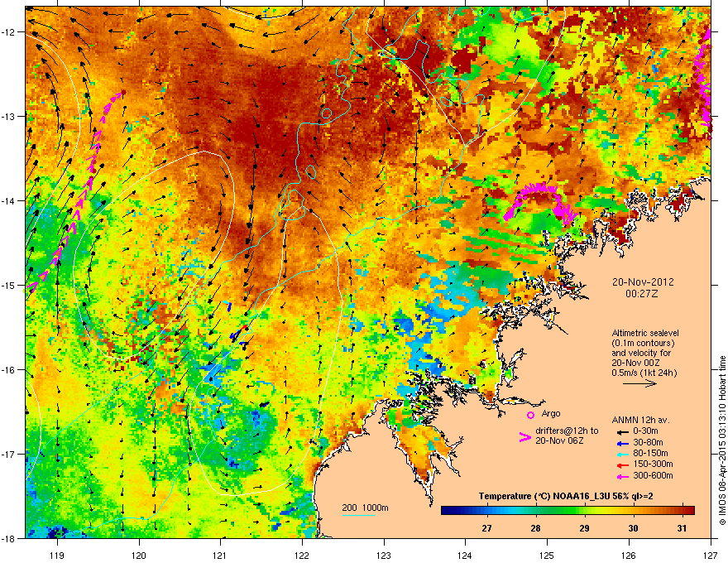
Task: Click the colorbar tick label '27'
Action: pyautogui.click(x=486, y=528)
